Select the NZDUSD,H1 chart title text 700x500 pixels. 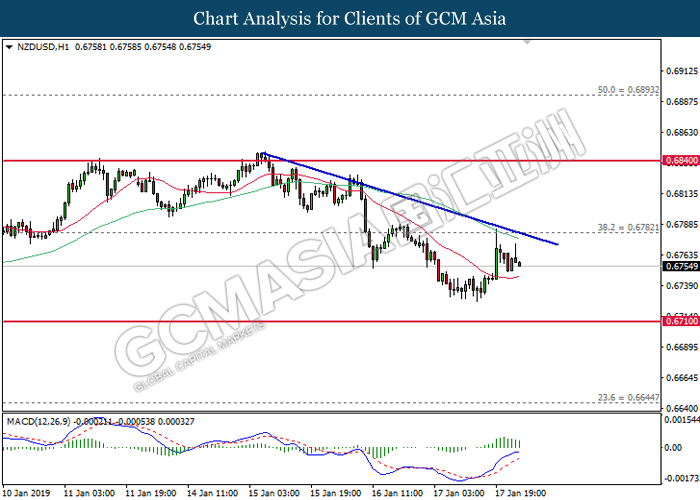pyautogui.click(x=43, y=47)
